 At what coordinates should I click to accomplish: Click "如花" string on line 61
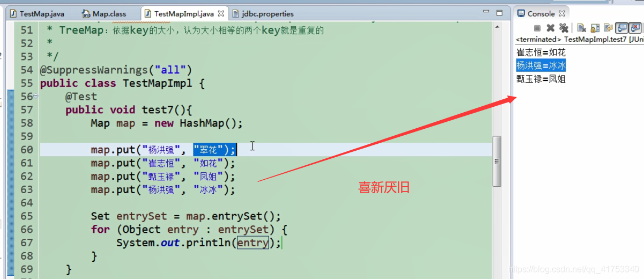209,163
